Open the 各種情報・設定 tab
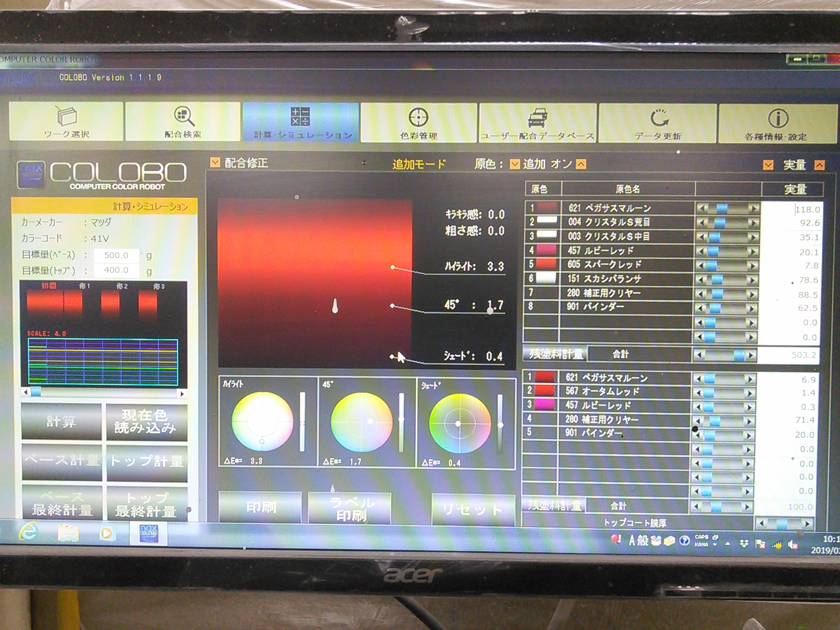Viewport: 840px width, 630px height. click(x=778, y=124)
